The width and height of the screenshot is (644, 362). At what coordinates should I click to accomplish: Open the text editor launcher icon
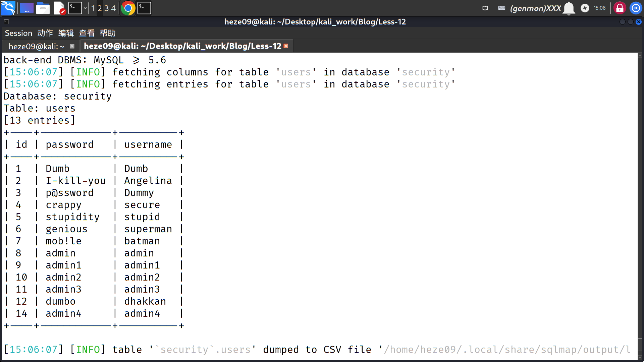[59, 8]
